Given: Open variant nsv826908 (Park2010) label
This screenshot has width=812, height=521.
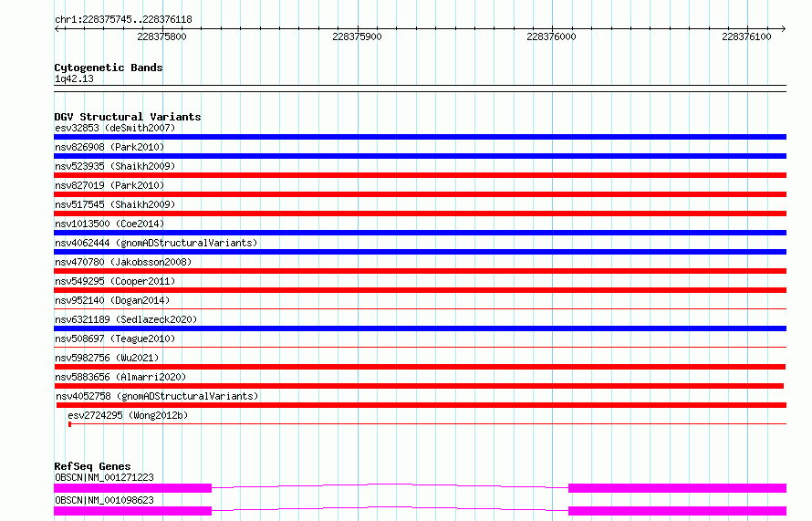Looking at the screenshot, I should (109, 147).
